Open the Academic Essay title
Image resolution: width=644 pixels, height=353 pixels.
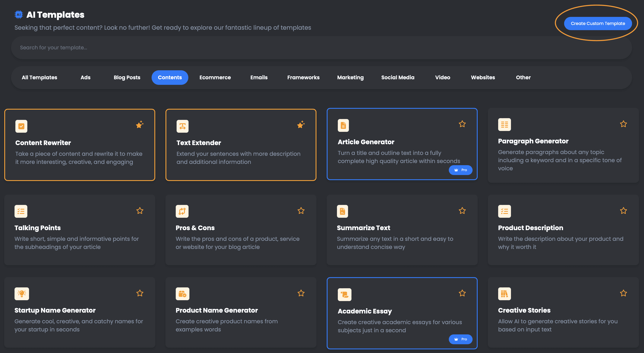coord(364,311)
